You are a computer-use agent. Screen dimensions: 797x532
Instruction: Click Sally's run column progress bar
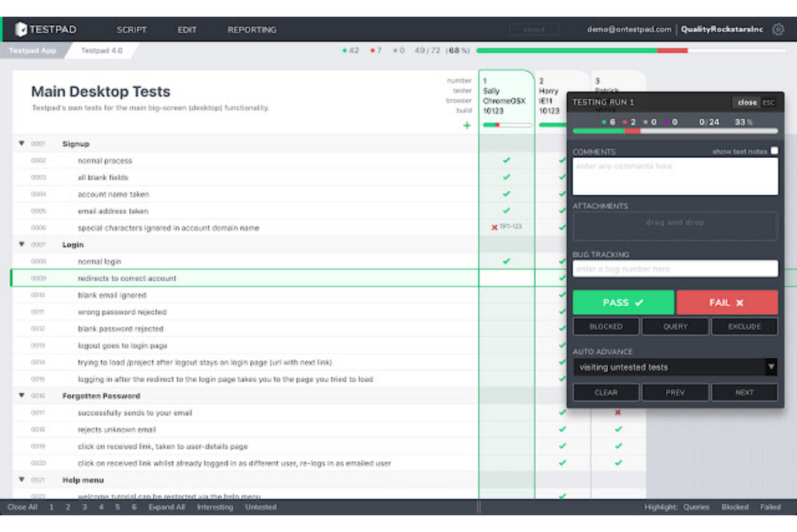pyautogui.click(x=507, y=125)
